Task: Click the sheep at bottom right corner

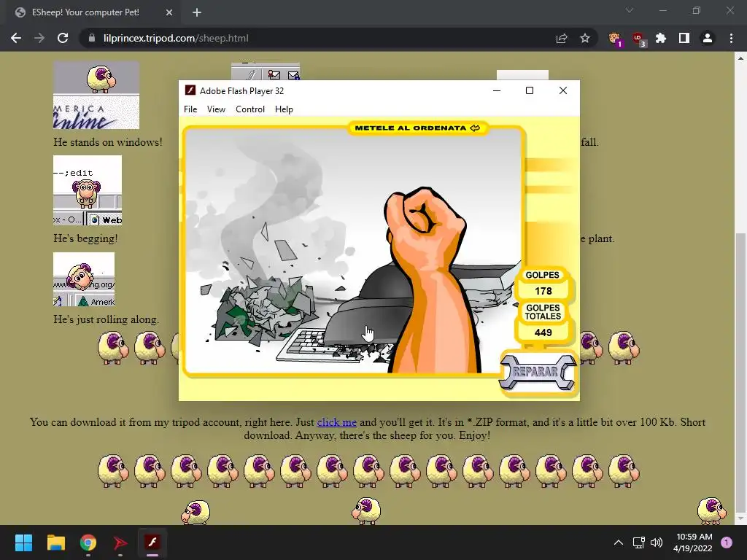Action: (x=711, y=510)
